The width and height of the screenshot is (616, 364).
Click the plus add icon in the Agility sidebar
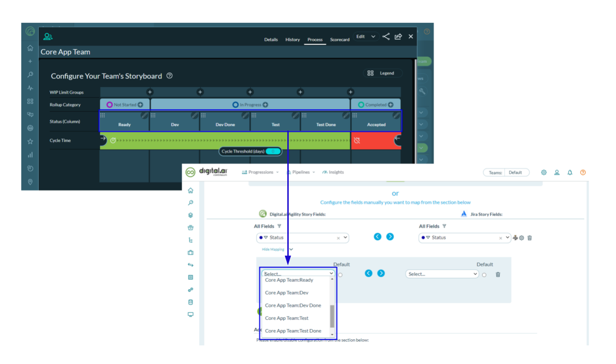30,61
